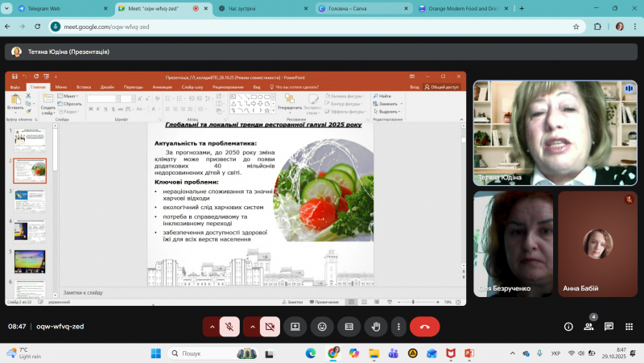This screenshot has height=363, width=644.
Task: Turn on captions in Meet
Action: click(348, 327)
